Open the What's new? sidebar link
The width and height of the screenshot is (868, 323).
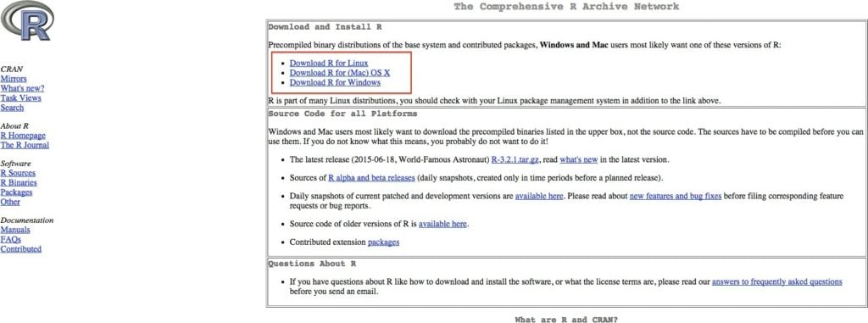click(x=22, y=88)
